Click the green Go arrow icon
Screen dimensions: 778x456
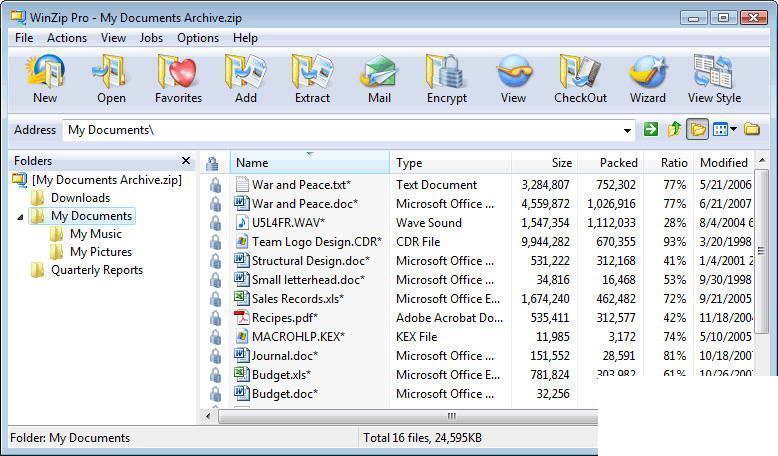[650, 130]
